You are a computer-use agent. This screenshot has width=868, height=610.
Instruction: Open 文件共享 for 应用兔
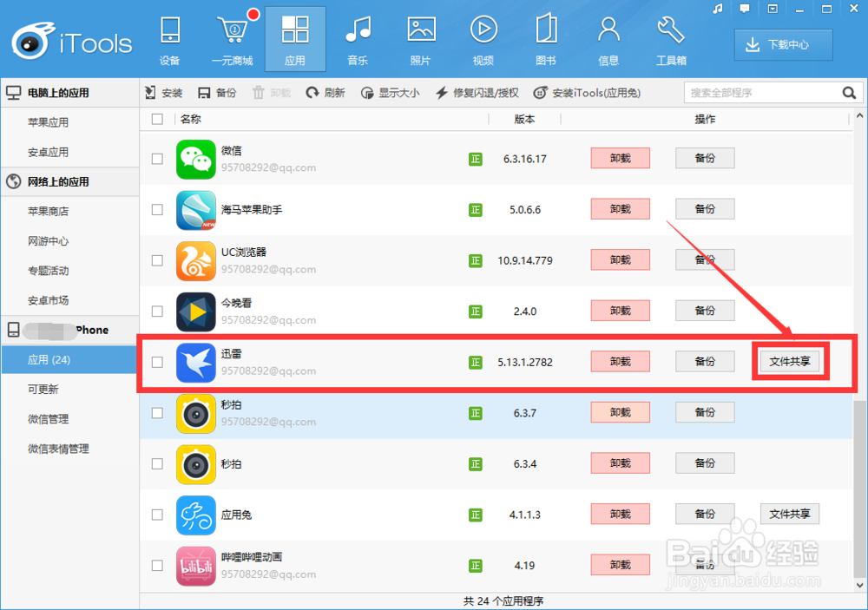789,515
